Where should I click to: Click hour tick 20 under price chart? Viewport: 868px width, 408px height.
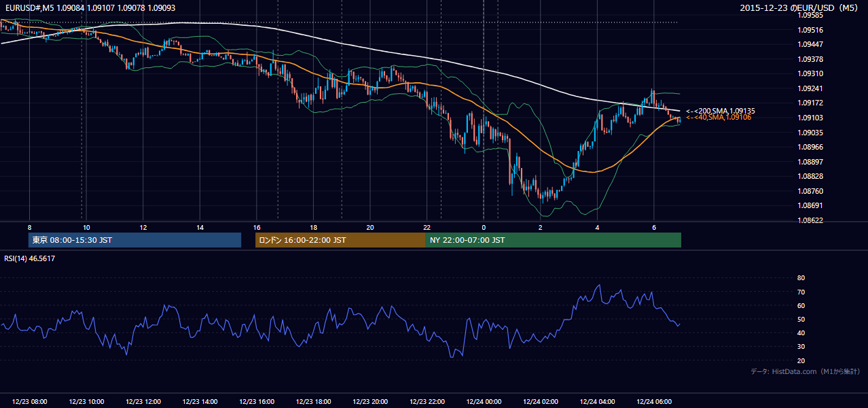point(370,227)
